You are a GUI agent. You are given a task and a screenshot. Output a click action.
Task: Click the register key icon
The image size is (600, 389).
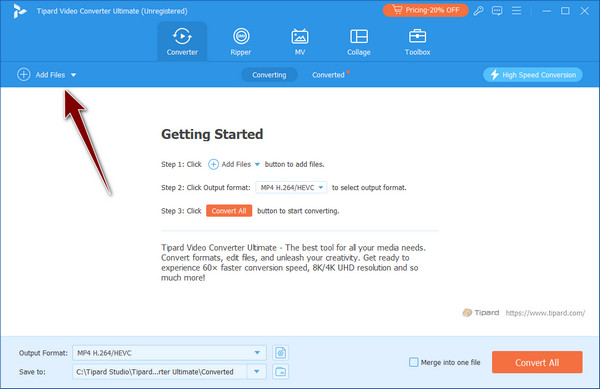pos(478,11)
